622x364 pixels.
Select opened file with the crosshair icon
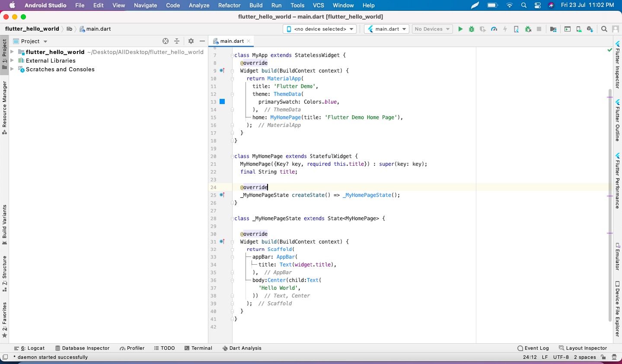click(x=166, y=41)
